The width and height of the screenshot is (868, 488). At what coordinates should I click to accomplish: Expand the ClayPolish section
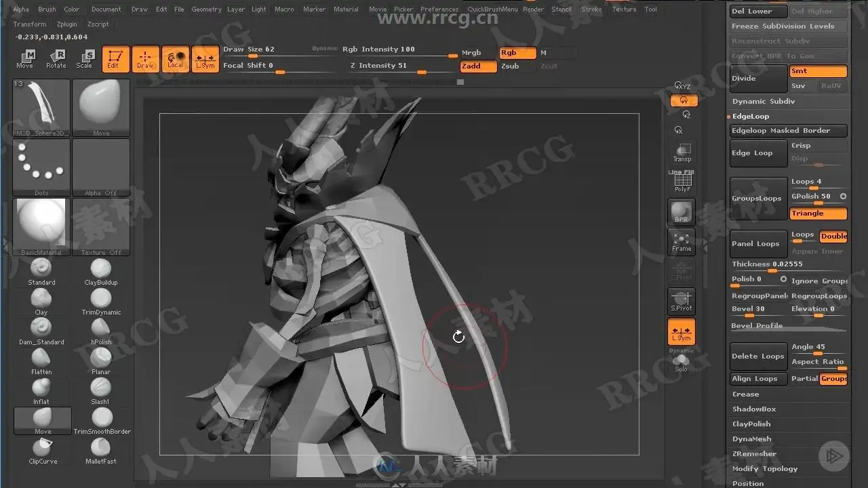[751, 424]
